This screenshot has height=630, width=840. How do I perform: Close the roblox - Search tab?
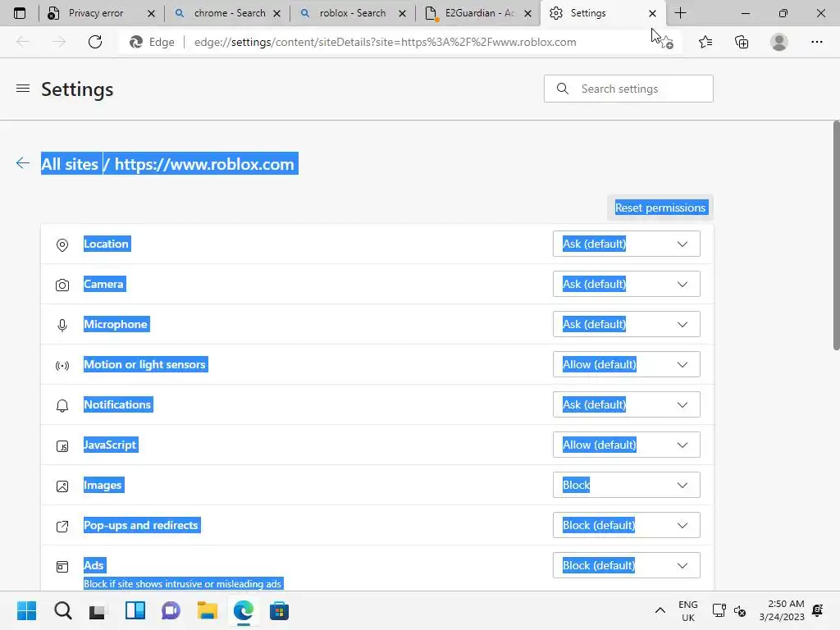pyautogui.click(x=402, y=13)
